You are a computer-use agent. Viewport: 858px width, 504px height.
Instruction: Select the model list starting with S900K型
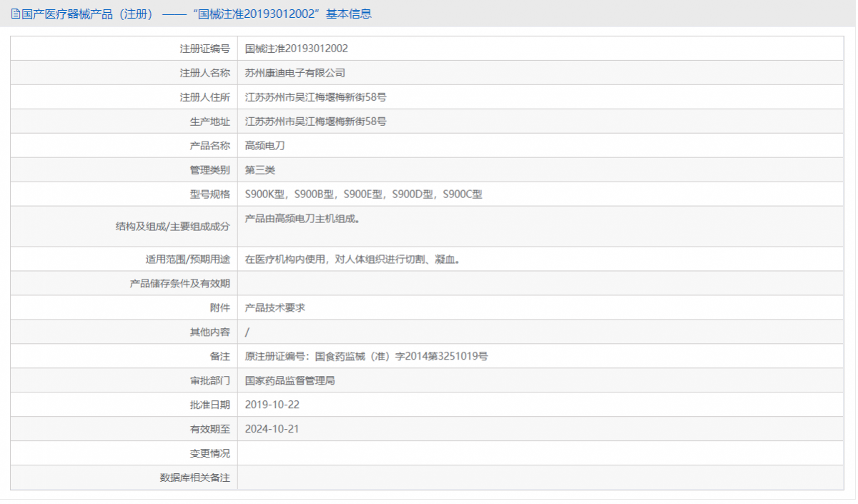[365, 194]
